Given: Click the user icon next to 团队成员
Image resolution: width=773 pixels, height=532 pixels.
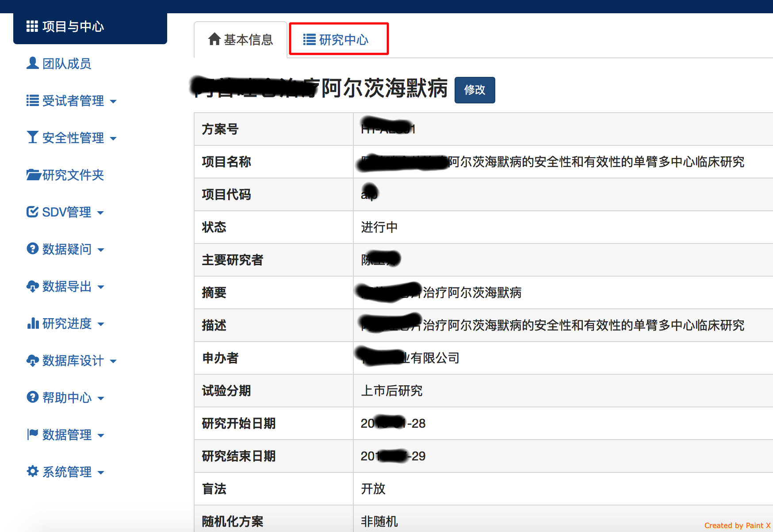Looking at the screenshot, I should click(x=32, y=63).
